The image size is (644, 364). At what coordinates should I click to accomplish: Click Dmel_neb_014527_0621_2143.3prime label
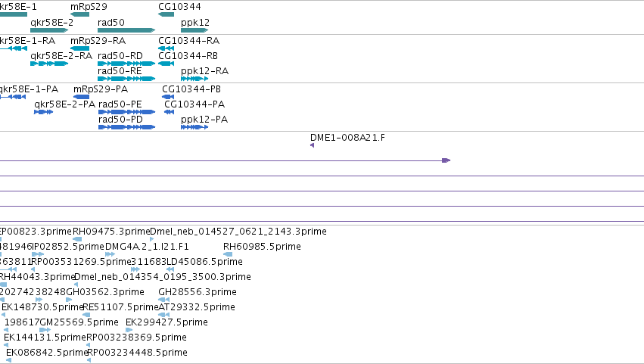(x=238, y=232)
